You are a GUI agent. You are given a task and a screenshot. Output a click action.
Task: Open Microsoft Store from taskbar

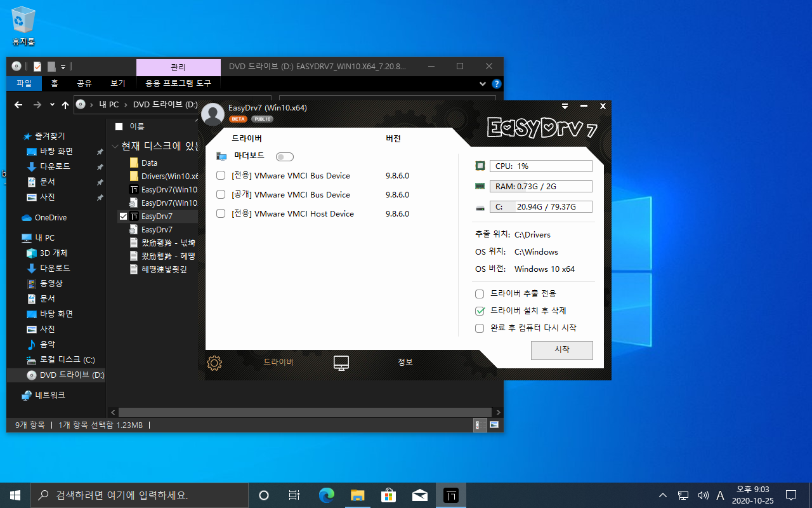coord(389,495)
